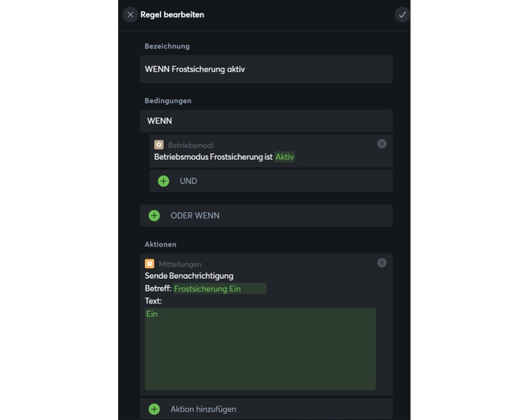Click the Betriebsmodi category icon
528x420 pixels.
pyautogui.click(x=159, y=145)
